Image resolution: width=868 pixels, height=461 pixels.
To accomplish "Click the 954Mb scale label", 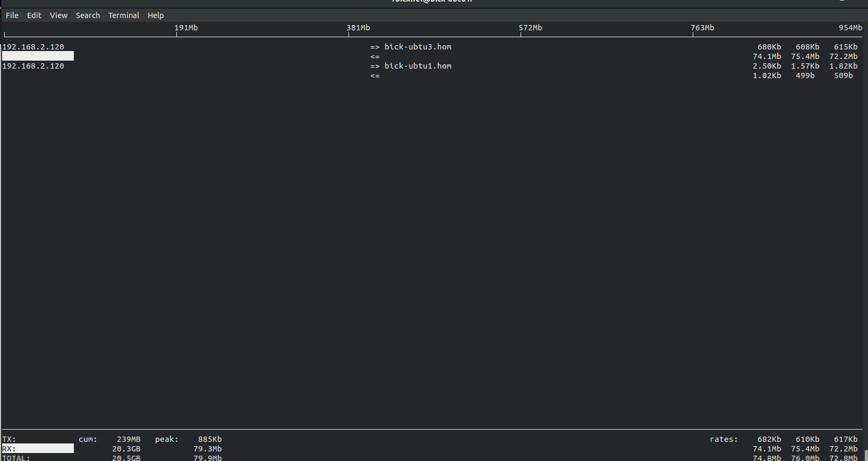I will (x=850, y=28).
